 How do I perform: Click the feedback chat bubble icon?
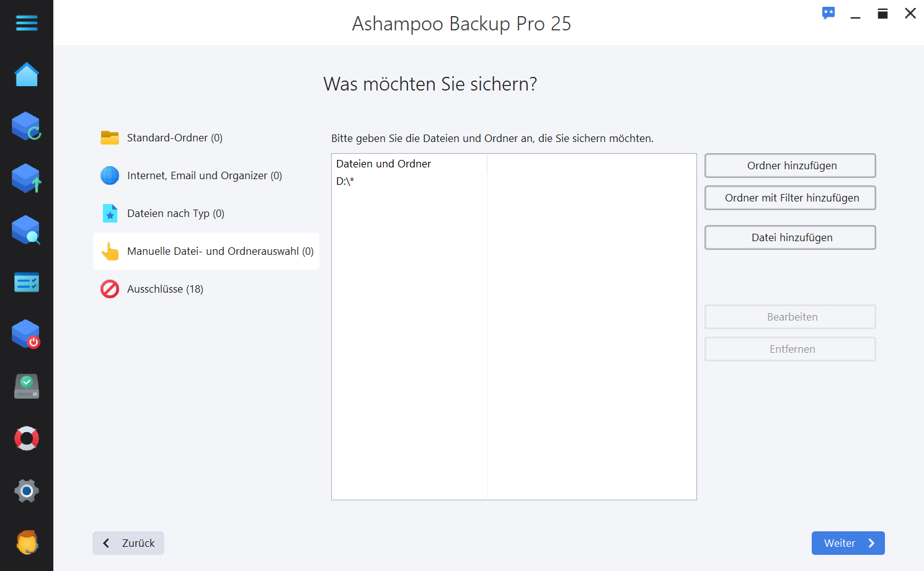828,13
